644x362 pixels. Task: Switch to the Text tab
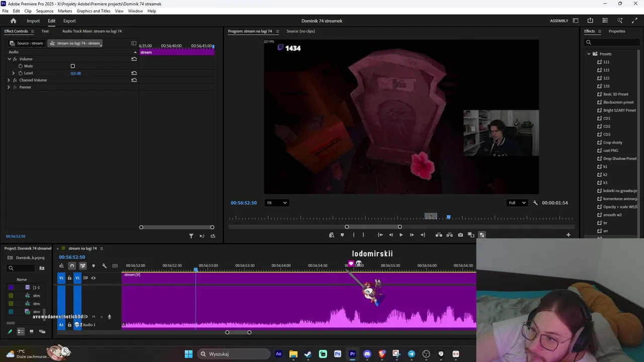click(45, 31)
